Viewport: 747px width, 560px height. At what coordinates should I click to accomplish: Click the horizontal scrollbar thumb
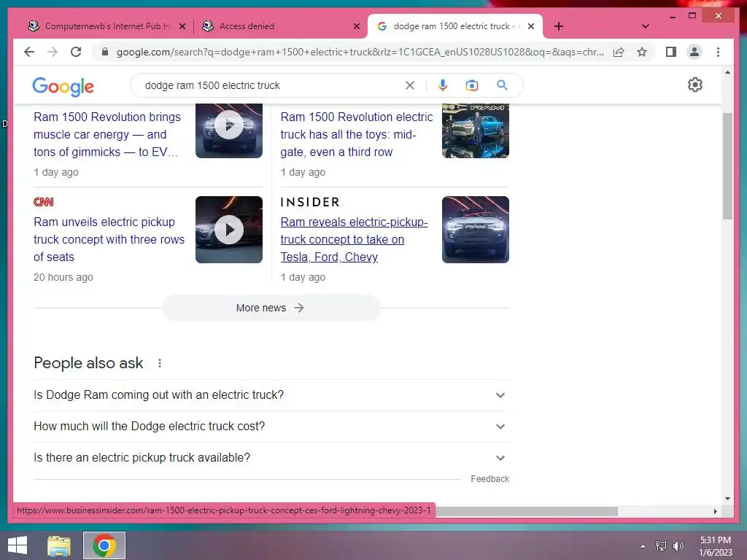pos(527,511)
